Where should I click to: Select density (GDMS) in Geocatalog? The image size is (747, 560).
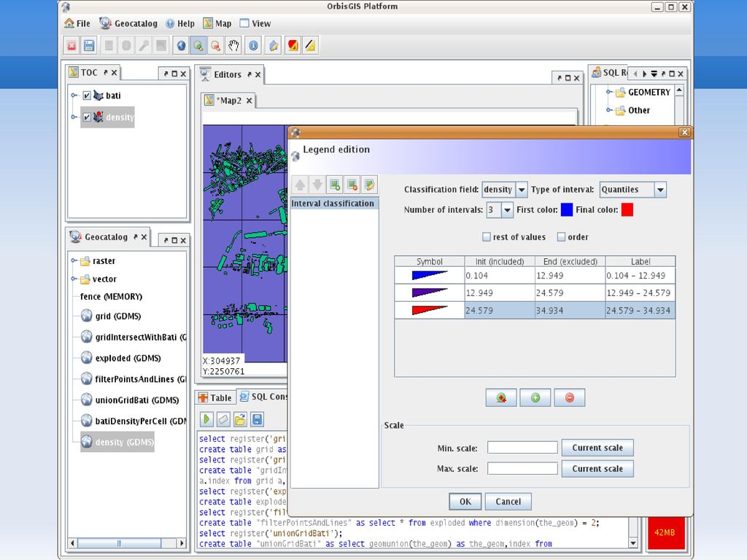(117, 442)
